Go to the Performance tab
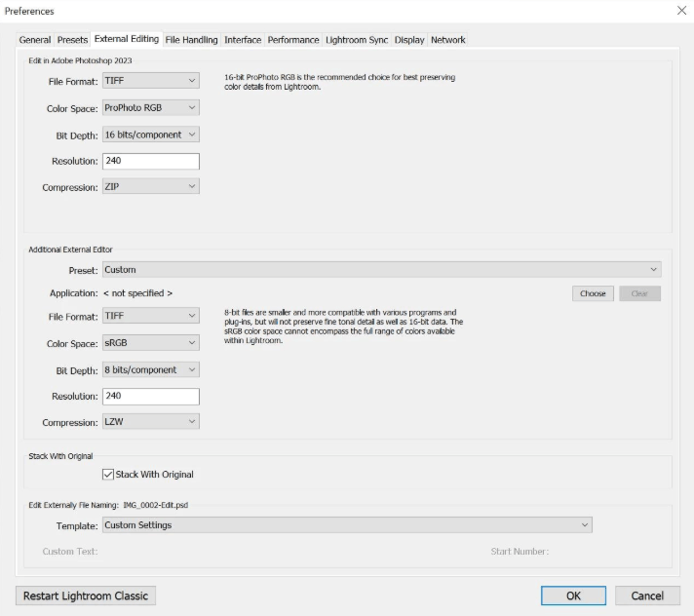Image resolution: width=694 pixels, height=616 pixels. pyautogui.click(x=293, y=40)
